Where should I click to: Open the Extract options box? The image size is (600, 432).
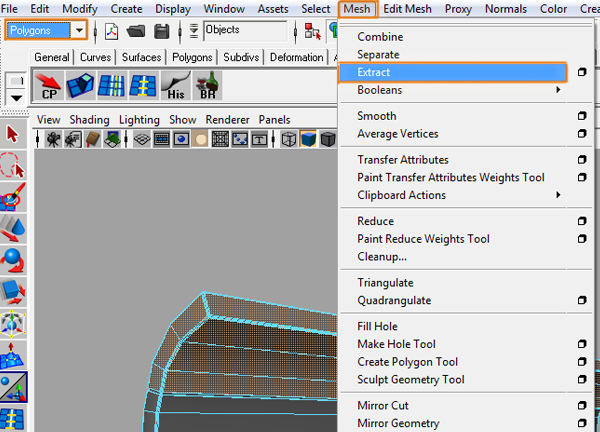pos(582,72)
